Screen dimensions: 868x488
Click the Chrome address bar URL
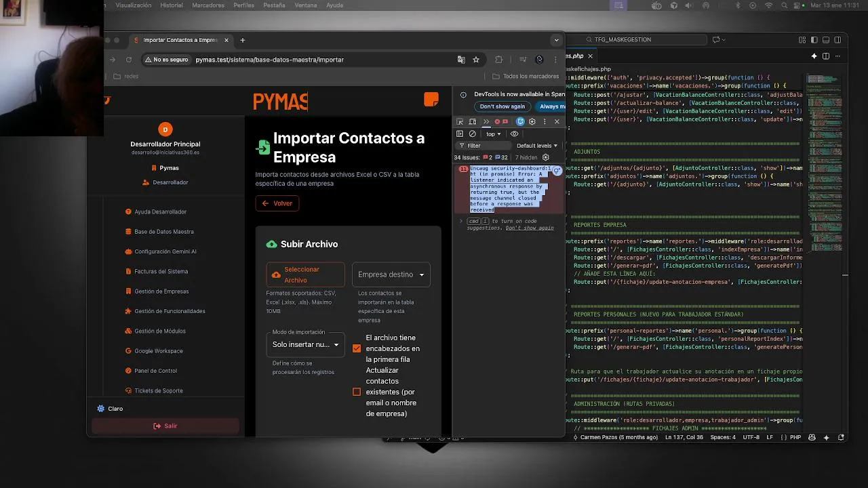tap(269, 60)
